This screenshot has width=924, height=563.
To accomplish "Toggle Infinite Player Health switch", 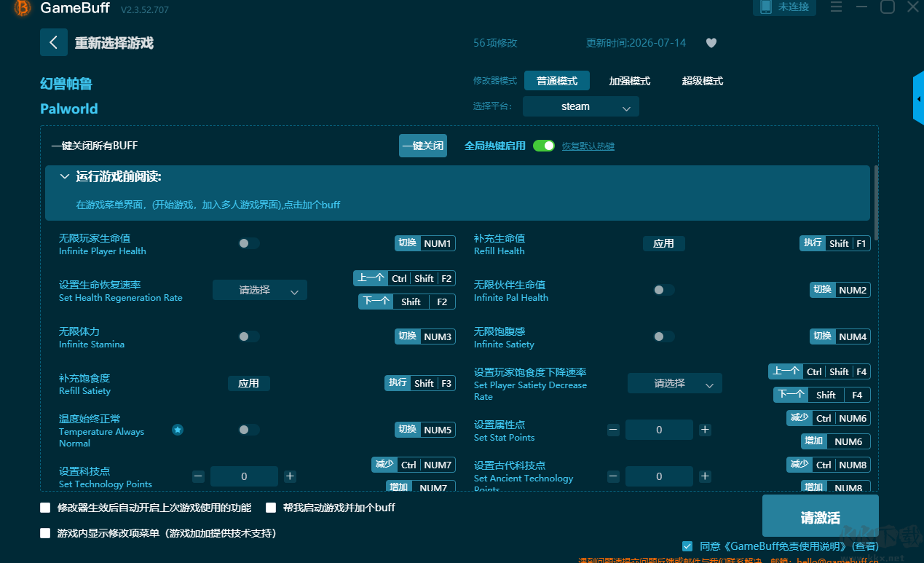I will (248, 243).
